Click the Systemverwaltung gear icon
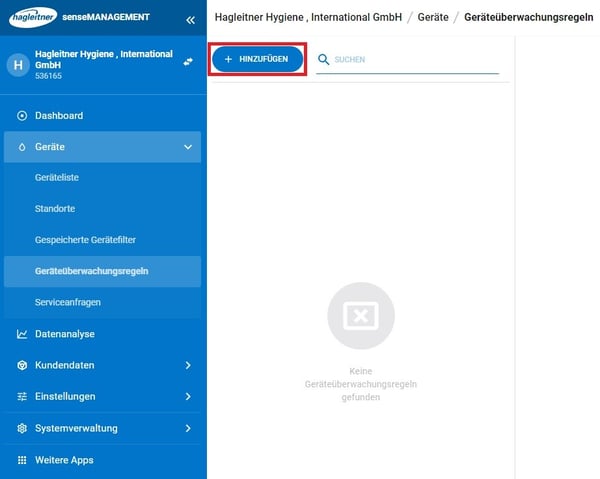Viewport: 600px width, 479px height. click(22, 428)
